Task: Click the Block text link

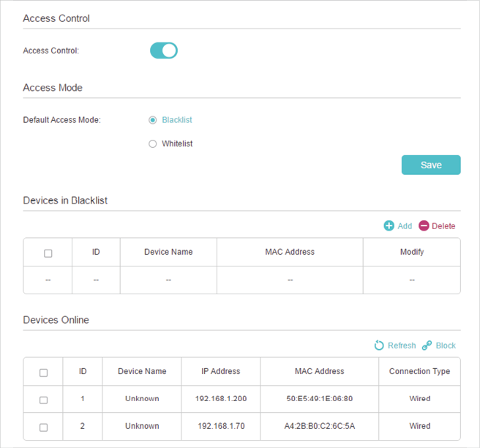Action: [x=446, y=346]
